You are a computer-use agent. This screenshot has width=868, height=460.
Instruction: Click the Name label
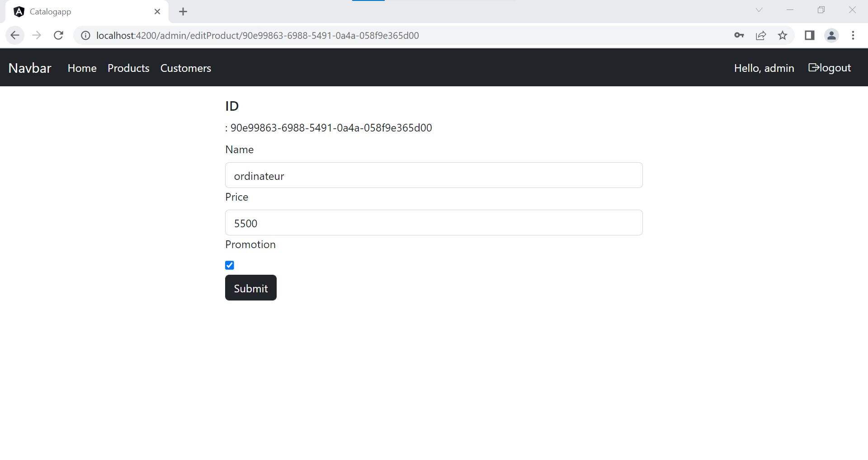click(240, 150)
